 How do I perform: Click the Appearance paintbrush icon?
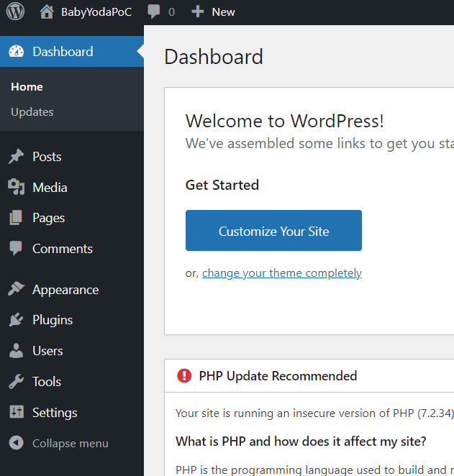point(16,289)
